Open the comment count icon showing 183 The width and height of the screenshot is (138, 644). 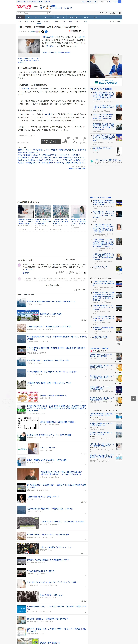[33, 32]
